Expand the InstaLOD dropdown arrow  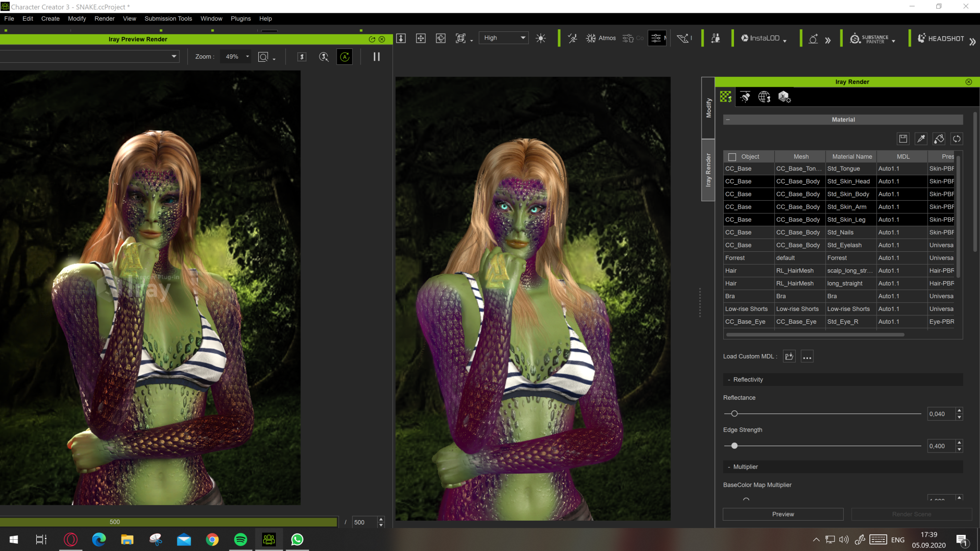[785, 41]
